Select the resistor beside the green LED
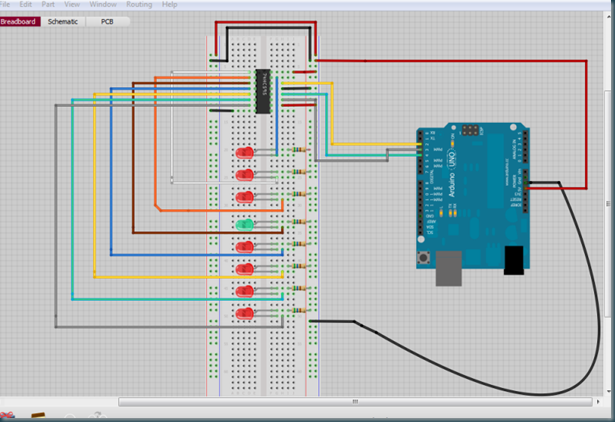Image resolution: width=615 pixels, height=422 pixels. pyautogui.click(x=299, y=222)
